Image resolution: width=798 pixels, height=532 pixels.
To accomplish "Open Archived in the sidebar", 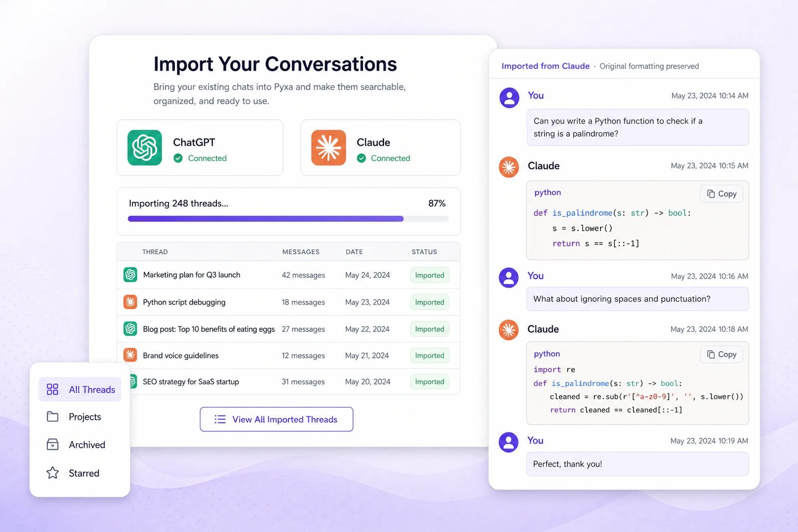I will [x=80, y=444].
